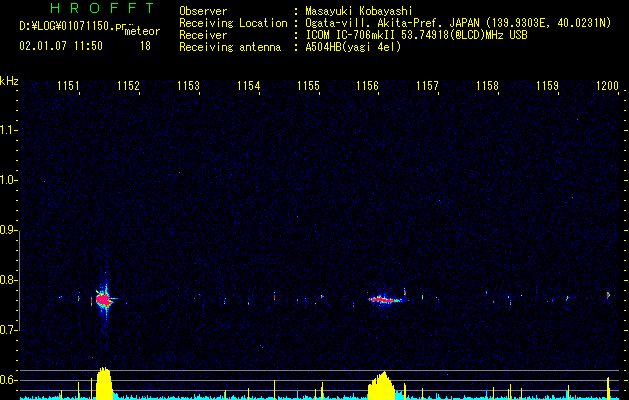
Task: Click time axis marker 1154
Action: click(248, 86)
